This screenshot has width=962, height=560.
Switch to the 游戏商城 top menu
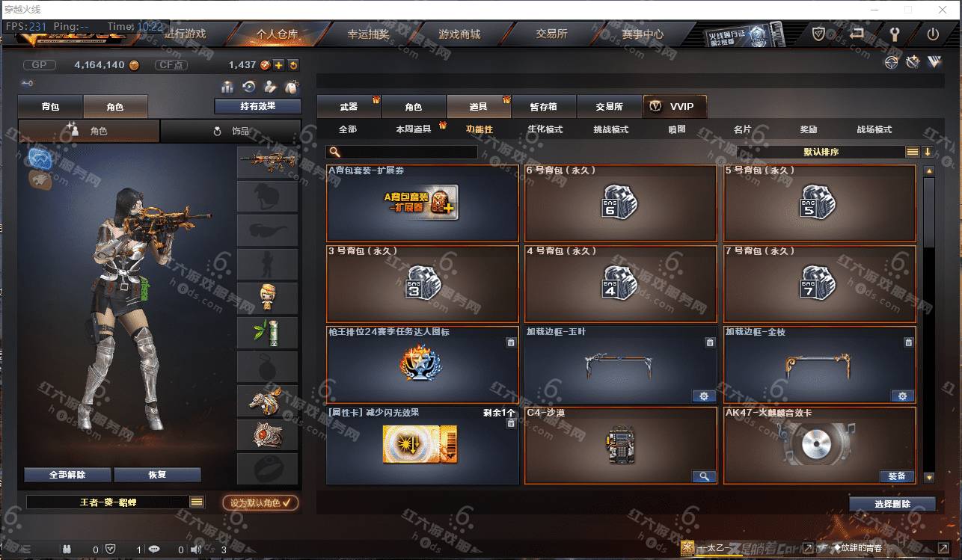pyautogui.click(x=459, y=34)
